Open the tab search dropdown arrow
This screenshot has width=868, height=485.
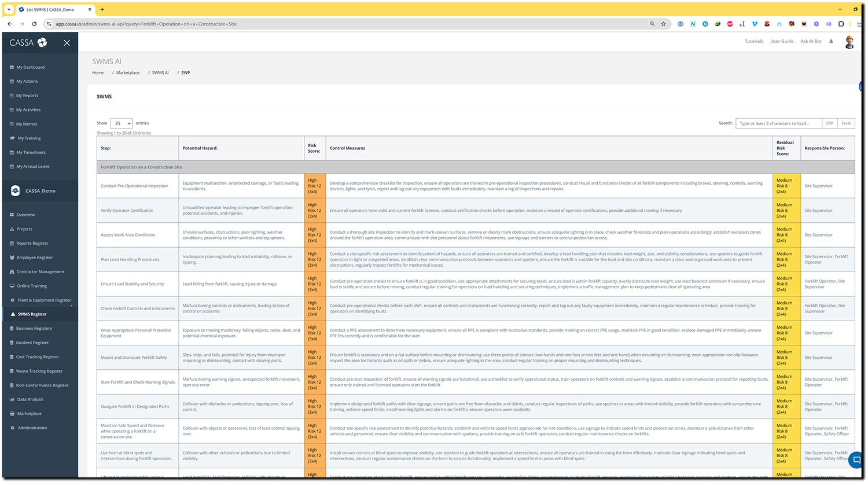(x=9, y=9)
